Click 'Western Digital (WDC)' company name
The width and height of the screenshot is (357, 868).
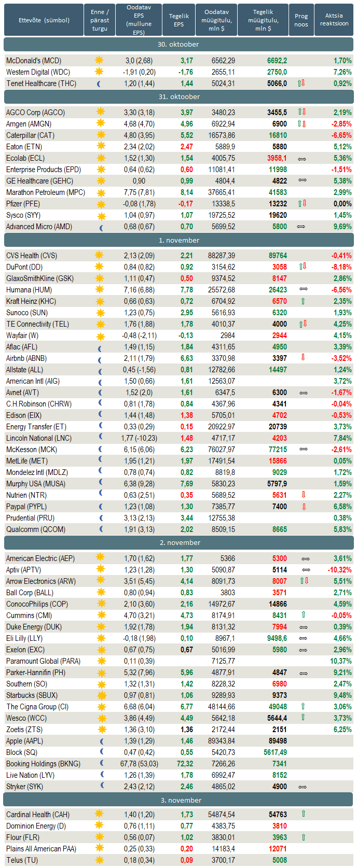[x=38, y=72]
